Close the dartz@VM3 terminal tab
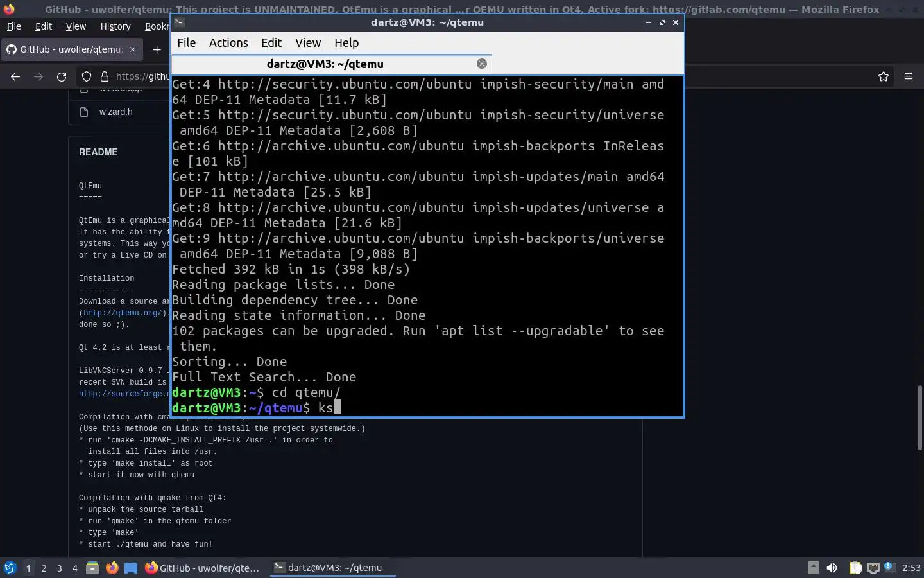Image resolution: width=924 pixels, height=578 pixels. pyautogui.click(x=482, y=64)
